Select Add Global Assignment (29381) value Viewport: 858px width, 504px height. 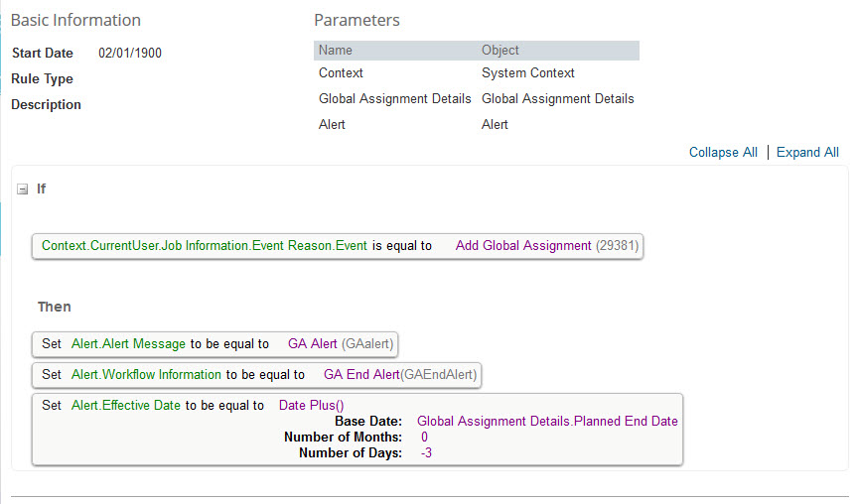[x=546, y=245]
